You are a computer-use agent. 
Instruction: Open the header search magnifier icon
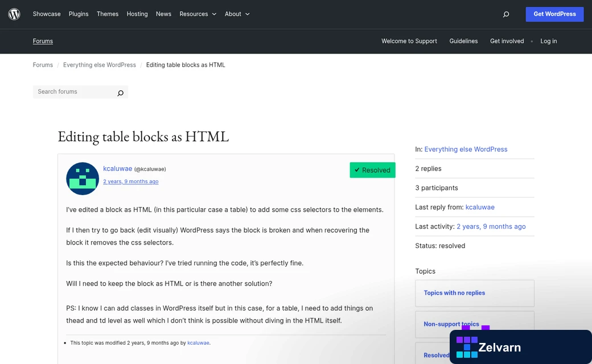point(506,14)
